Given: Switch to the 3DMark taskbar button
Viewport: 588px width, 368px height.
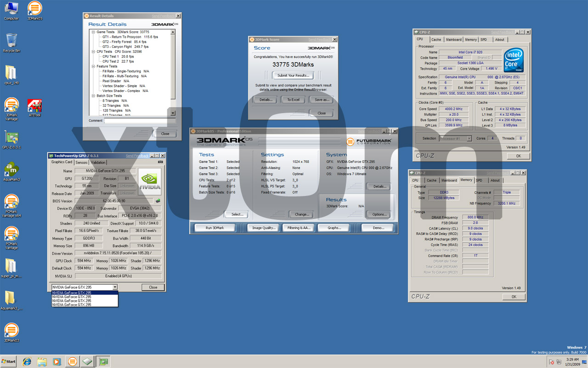Looking at the screenshot, I should [72, 362].
